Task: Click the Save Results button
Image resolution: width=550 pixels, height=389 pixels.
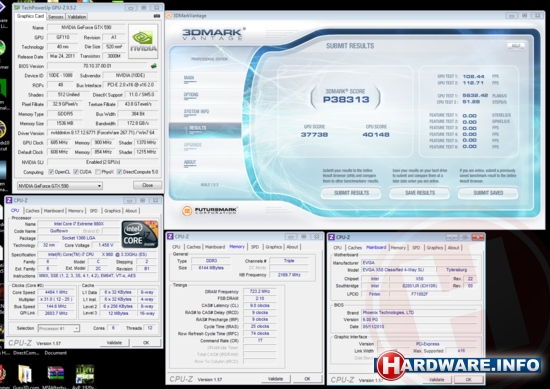Action: click(420, 193)
